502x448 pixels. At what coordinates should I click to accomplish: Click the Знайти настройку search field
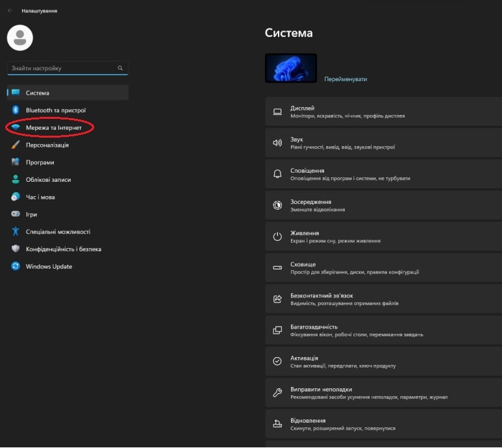68,68
